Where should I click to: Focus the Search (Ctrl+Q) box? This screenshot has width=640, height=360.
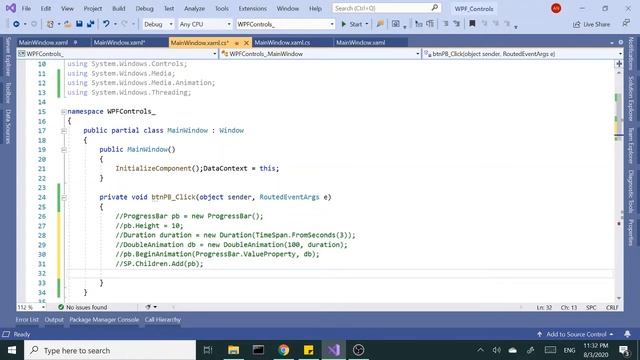pos(387,8)
